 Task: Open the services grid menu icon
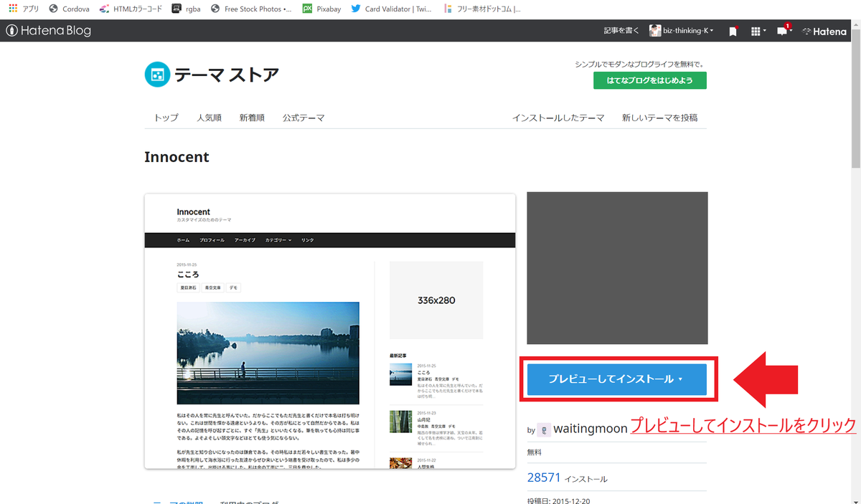click(758, 32)
